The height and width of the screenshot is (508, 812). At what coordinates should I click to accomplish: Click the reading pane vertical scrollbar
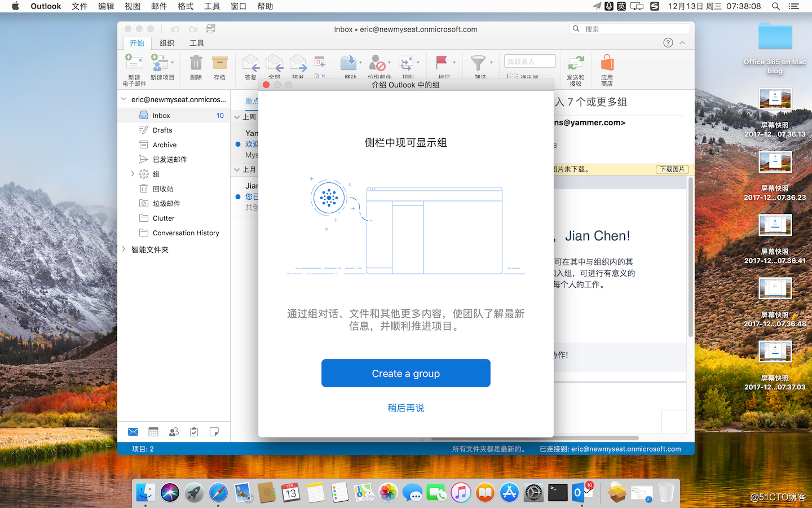[691, 257]
